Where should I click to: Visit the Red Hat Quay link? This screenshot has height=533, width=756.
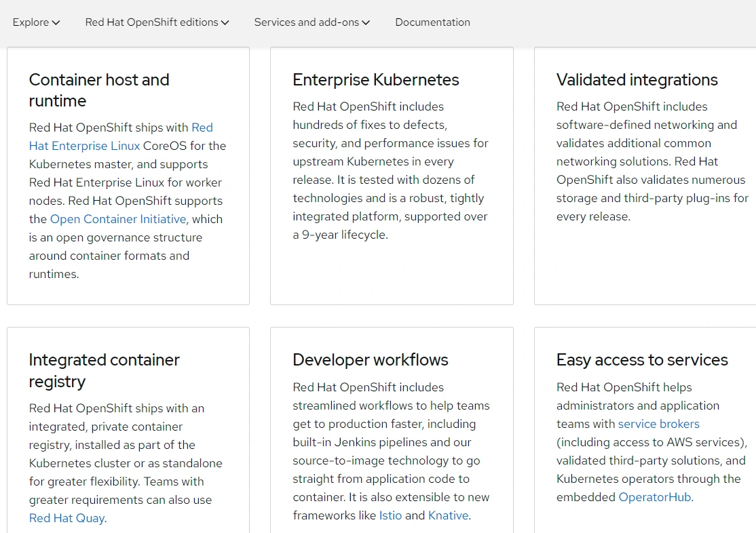[x=67, y=518]
